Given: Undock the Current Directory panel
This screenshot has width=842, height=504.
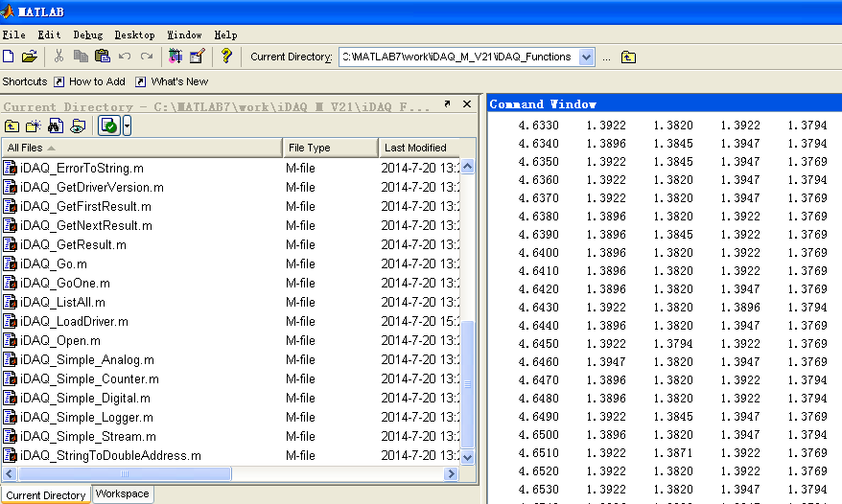Looking at the screenshot, I should click(447, 104).
